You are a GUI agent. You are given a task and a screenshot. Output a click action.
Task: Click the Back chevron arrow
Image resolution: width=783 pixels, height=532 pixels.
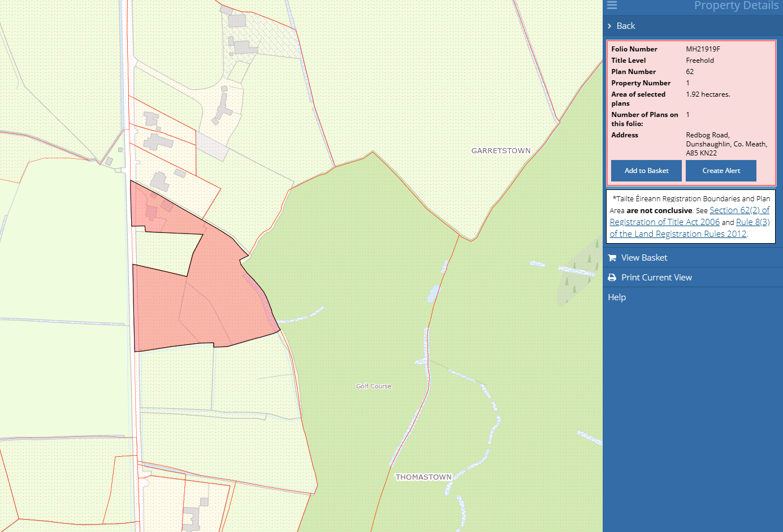click(609, 26)
